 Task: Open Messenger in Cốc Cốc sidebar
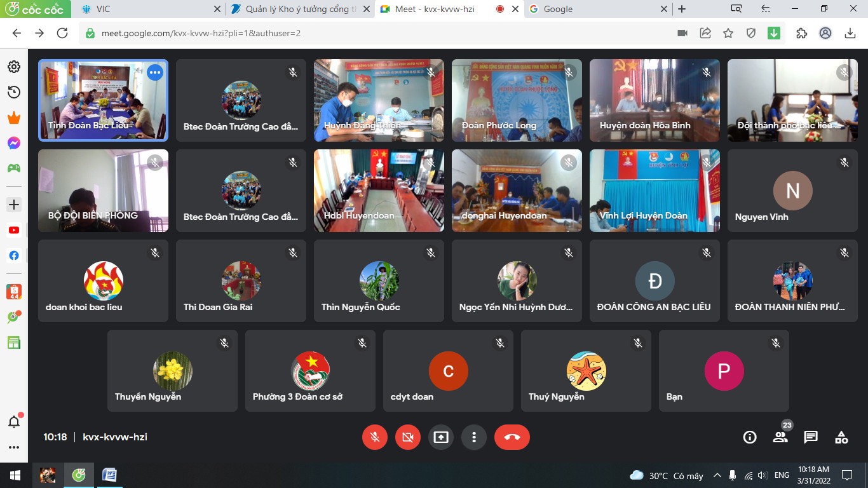(13, 143)
